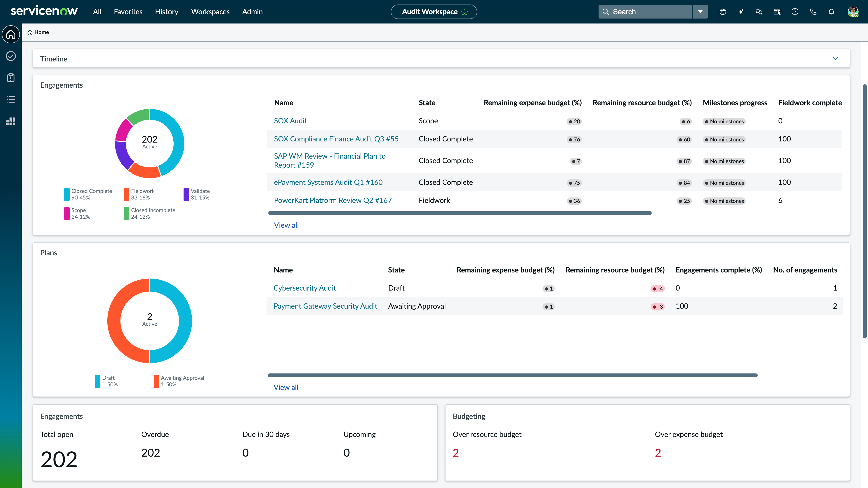Click the globe icon in header
Viewport: 868px width, 488px height.
(x=723, y=12)
